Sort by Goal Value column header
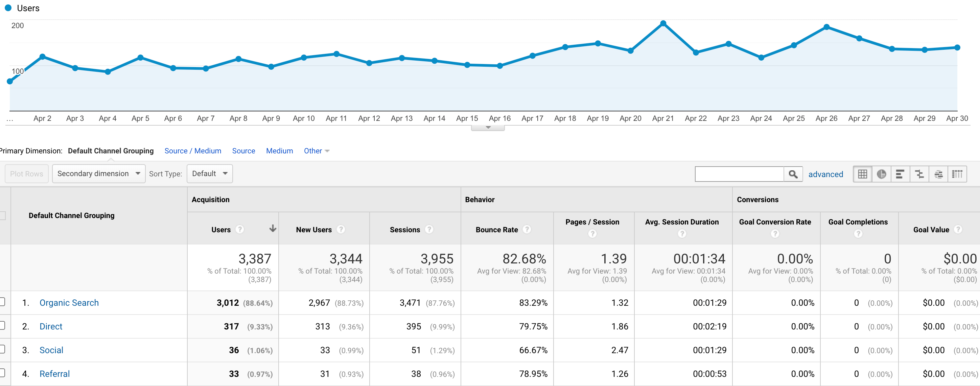This screenshot has width=980, height=386. [x=931, y=230]
